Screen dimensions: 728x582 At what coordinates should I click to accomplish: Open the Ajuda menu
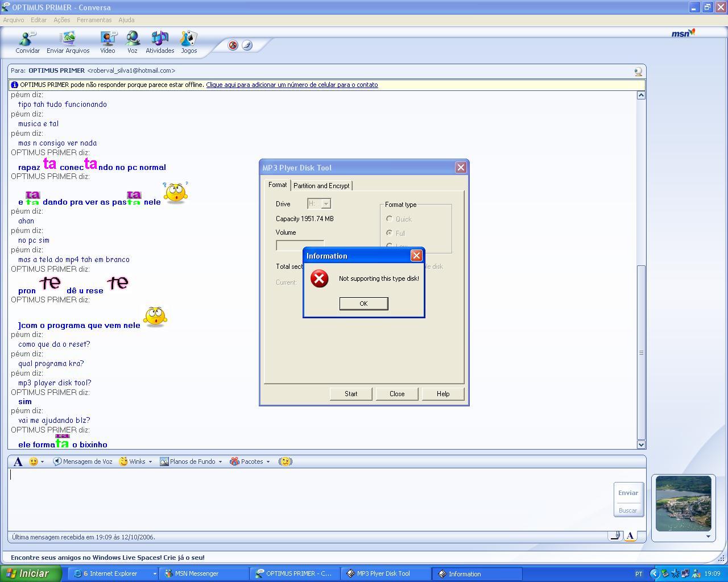[126, 20]
